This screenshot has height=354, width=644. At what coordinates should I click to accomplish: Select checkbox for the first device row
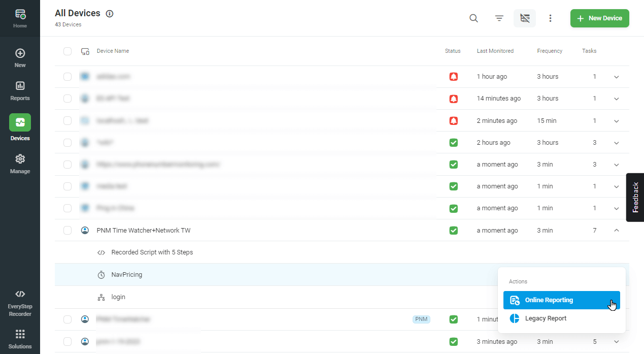67,77
